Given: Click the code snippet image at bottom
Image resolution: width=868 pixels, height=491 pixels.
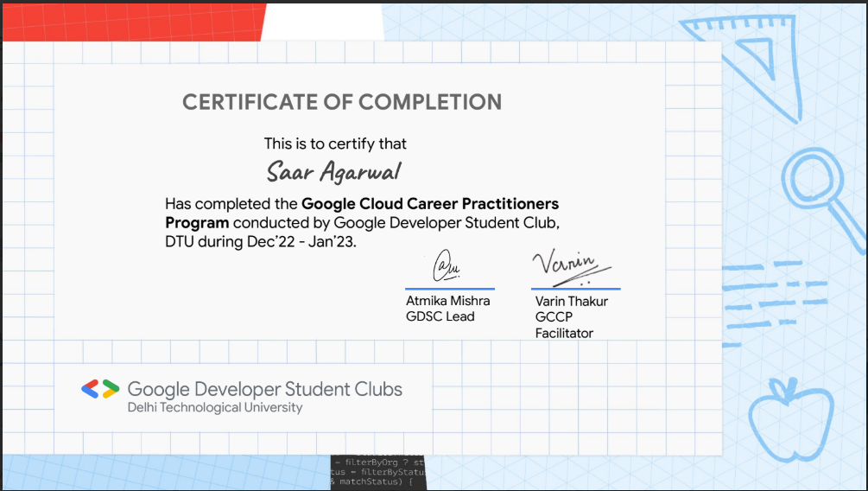Looking at the screenshot, I should [378, 472].
